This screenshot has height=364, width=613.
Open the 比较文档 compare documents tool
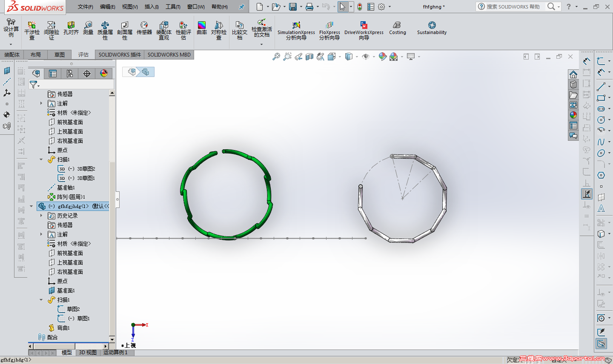coord(240,31)
